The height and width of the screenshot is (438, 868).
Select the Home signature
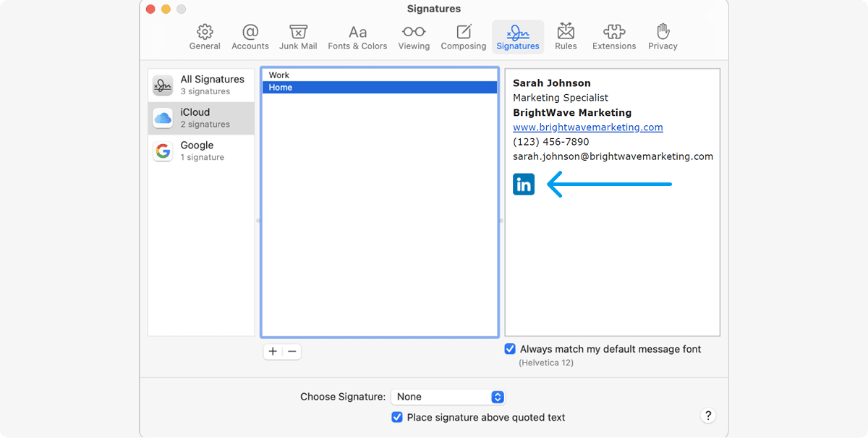[x=380, y=88]
